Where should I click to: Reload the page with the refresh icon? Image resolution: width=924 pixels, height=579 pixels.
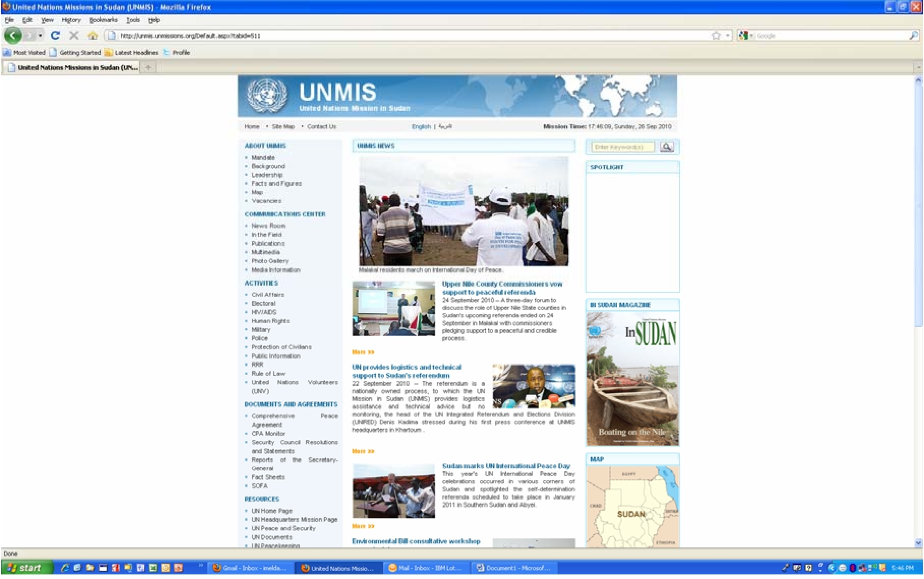55,36
